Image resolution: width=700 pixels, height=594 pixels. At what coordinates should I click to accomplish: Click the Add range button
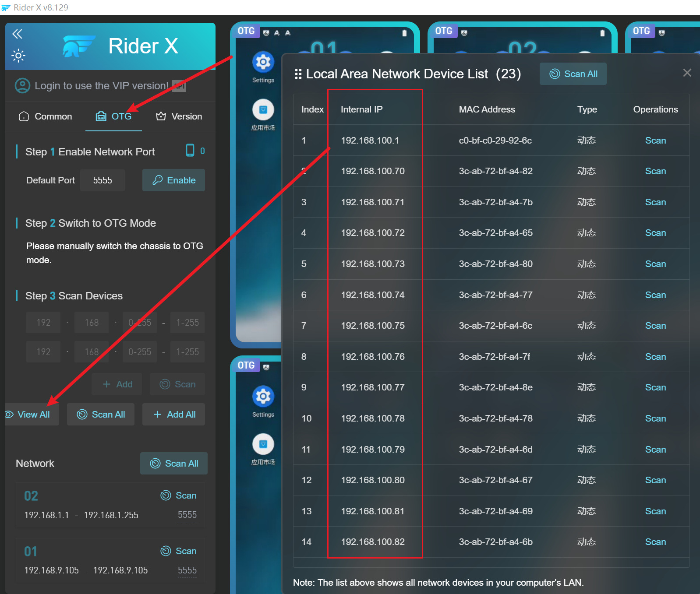pyautogui.click(x=117, y=384)
